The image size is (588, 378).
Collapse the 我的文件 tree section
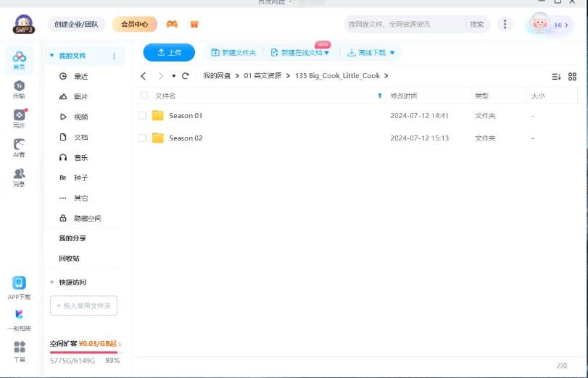pyautogui.click(x=51, y=56)
